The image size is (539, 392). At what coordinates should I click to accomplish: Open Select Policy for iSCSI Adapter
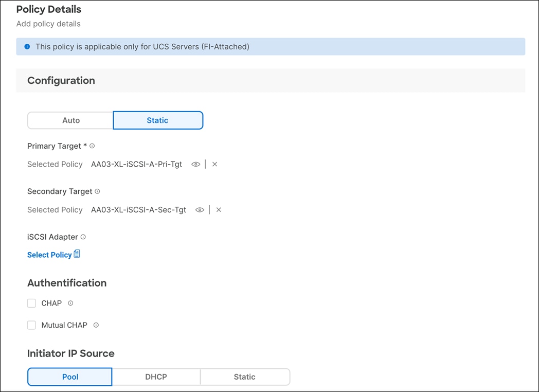tap(49, 254)
